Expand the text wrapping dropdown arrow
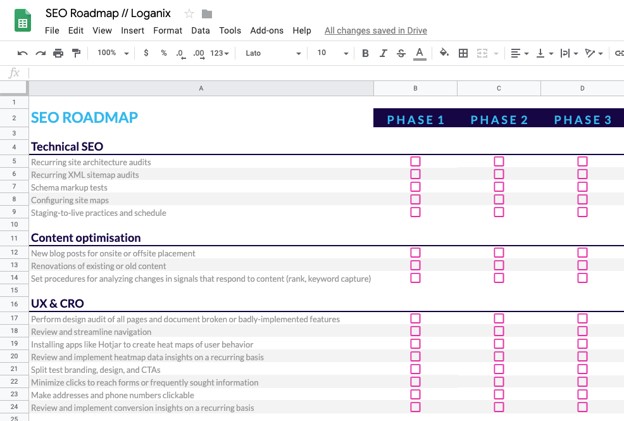This screenshot has width=624, height=421. click(x=576, y=53)
